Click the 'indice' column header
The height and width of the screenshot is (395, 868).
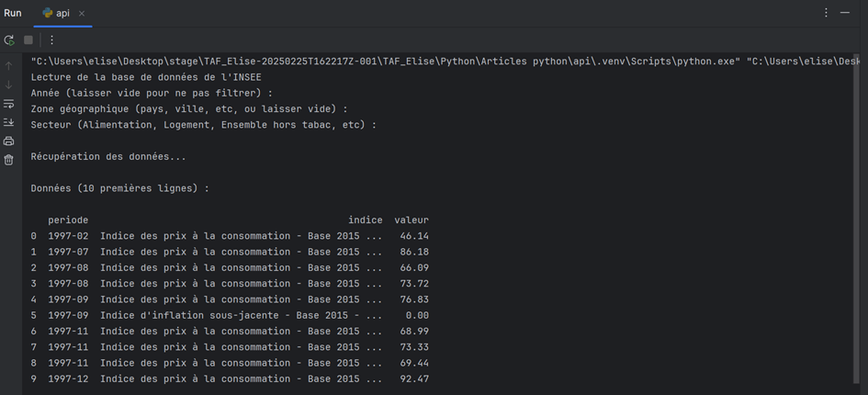click(x=366, y=220)
